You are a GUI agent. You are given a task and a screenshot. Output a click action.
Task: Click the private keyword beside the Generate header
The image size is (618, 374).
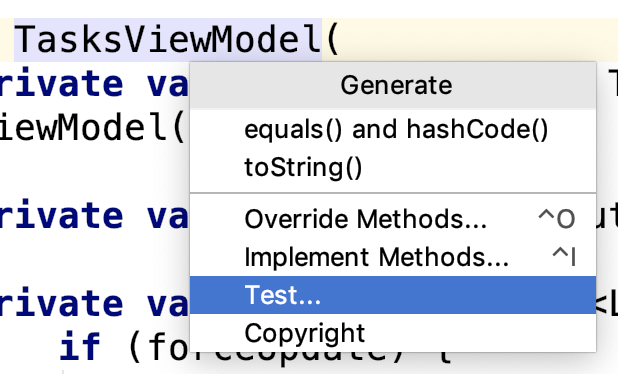point(61,85)
